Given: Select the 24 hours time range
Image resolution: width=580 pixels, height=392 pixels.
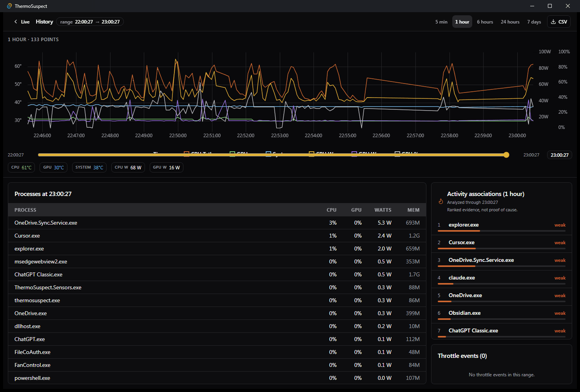Looking at the screenshot, I should coord(510,22).
